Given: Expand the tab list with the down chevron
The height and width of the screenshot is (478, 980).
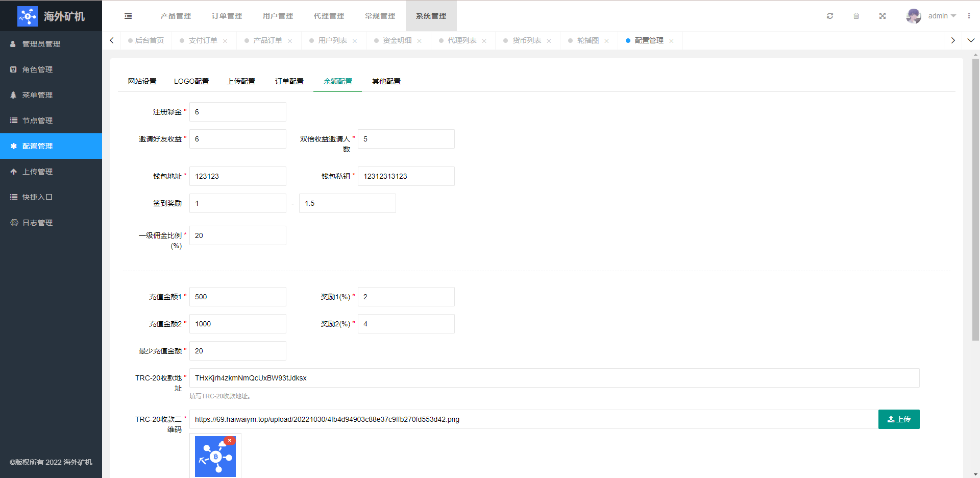Looking at the screenshot, I should (x=972, y=40).
